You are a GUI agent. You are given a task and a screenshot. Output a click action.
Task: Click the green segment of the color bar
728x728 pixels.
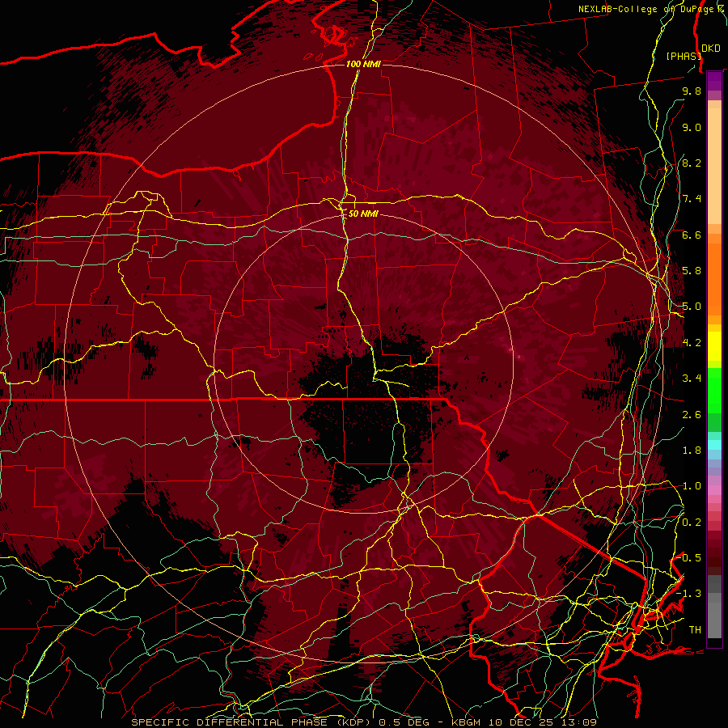coord(714,390)
